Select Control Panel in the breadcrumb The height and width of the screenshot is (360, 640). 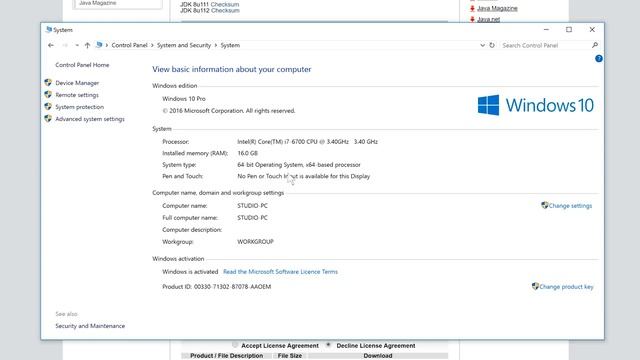coord(129,45)
